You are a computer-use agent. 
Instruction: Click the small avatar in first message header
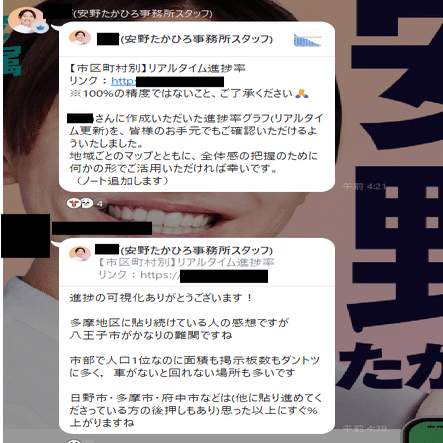[x=80, y=38]
